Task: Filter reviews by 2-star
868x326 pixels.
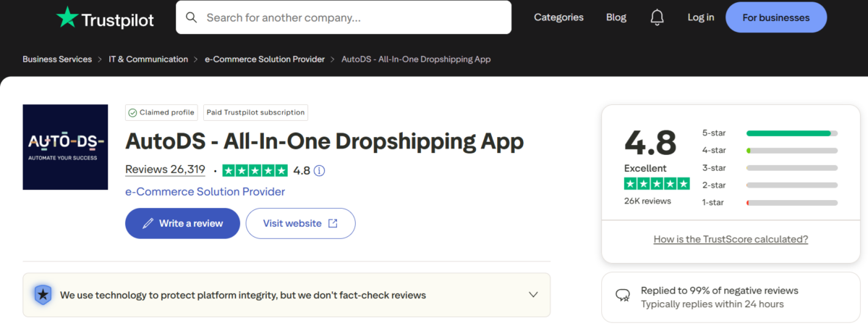Action: 770,185
